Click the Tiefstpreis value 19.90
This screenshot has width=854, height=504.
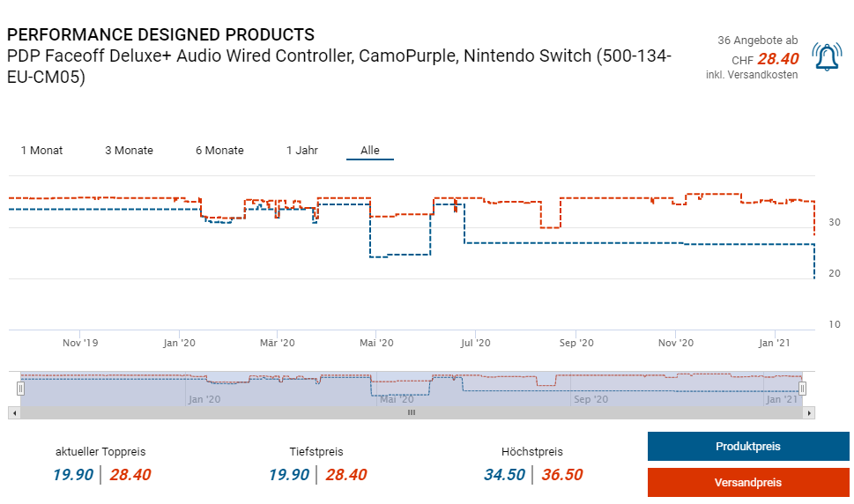289,475
